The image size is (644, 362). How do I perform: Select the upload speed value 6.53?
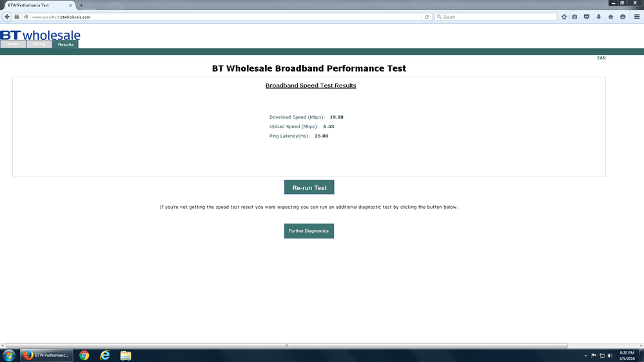tap(329, 126)
